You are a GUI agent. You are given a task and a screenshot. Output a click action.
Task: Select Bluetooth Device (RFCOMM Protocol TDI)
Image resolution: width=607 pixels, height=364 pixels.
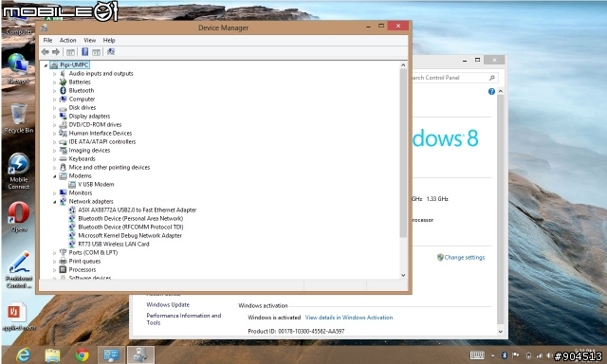pyautogui.click(x=131, y=227)
